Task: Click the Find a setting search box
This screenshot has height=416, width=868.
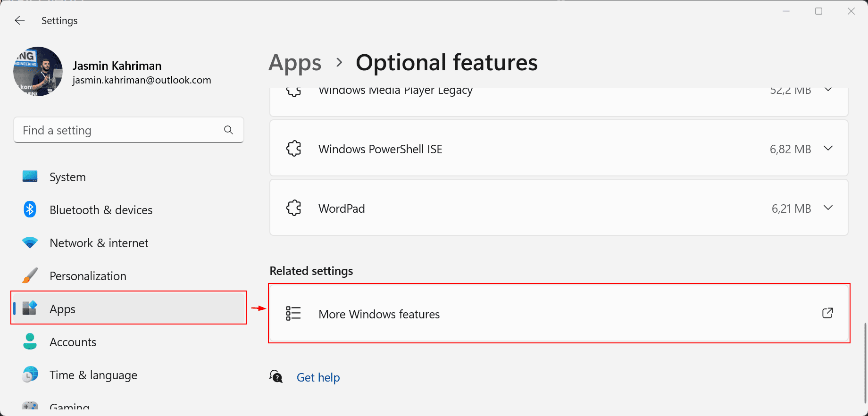Action: pyautogui.click(x=129, y=130)
